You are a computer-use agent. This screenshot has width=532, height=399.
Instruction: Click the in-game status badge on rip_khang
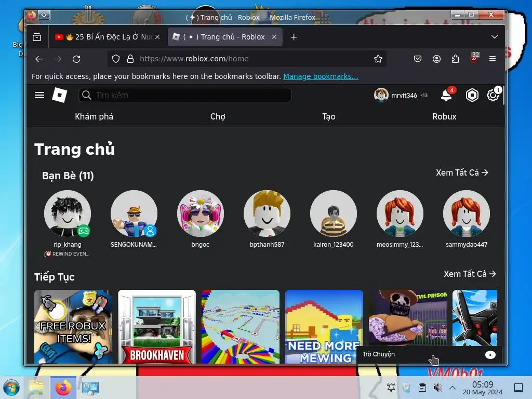coord(84,231)
